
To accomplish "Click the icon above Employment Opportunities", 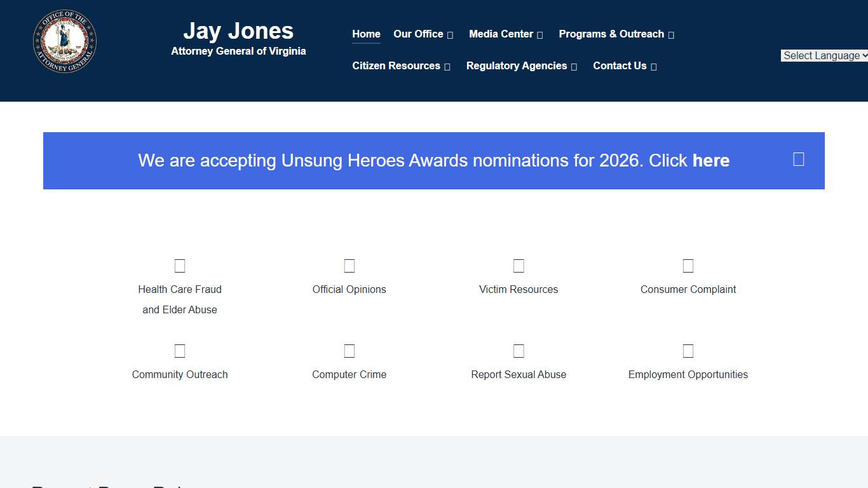I will (688, 351).
